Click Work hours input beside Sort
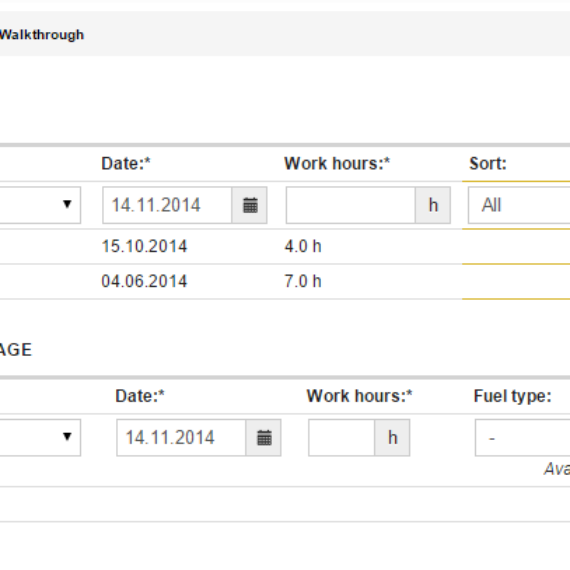This screenshot has width=570, height=570. coord(351,205)
